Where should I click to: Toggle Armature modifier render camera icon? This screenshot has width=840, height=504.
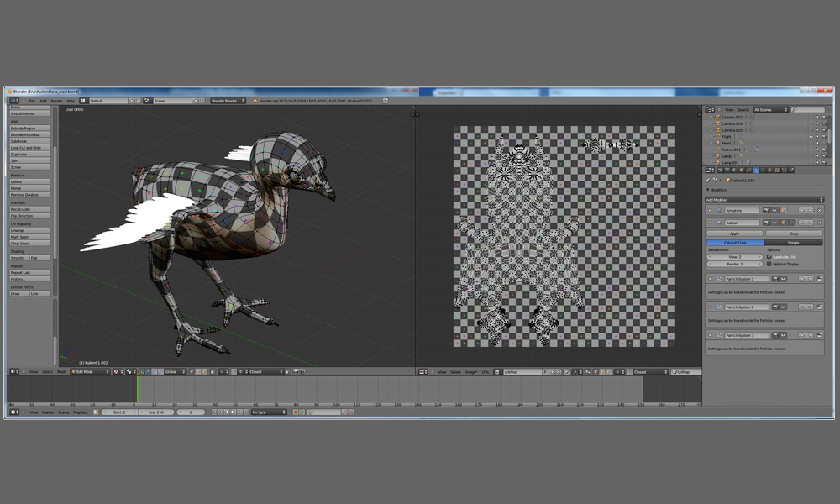click(765, 210)
